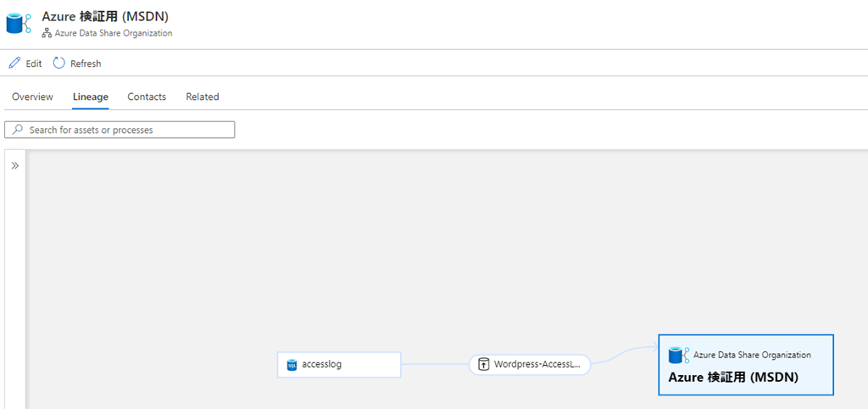Click the magnifier icon in search box
The height and width of the screenshot is (409, 868).
[19, 130]
